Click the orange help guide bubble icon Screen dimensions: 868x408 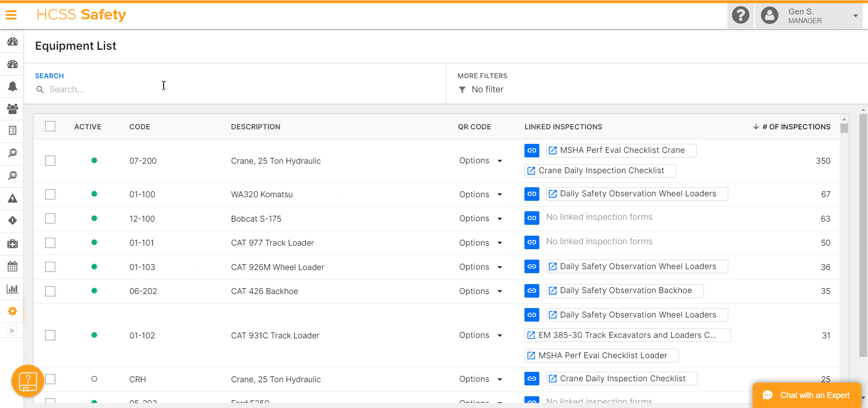28,381
